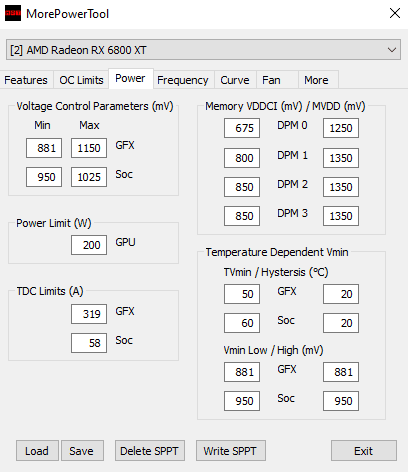Focus the GFX max voltage field
The width and height of the screenshot is (408, 472).
point(89,148)
